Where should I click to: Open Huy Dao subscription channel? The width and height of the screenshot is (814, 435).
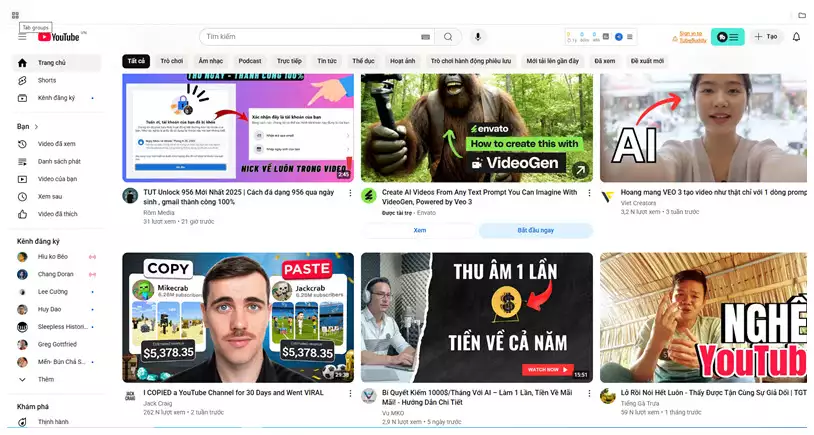[x=57, y=309]
